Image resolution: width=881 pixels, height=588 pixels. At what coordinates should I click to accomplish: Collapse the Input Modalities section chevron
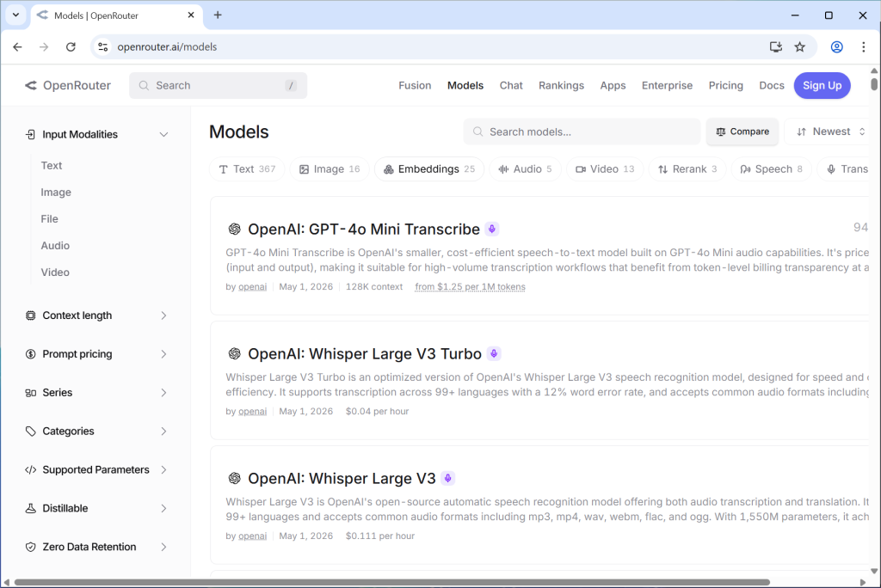[x=163, y=134]
